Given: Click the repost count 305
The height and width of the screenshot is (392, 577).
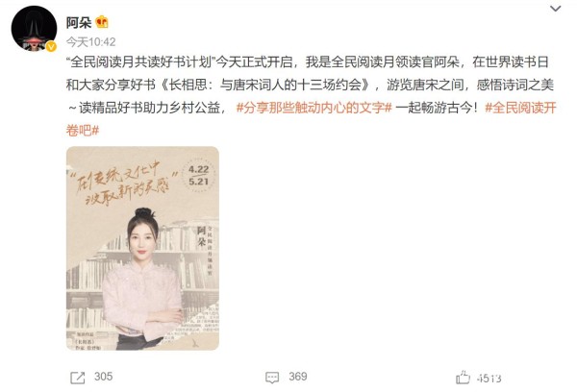Looking at the screenshot, I should pyautogui.click(x=104, y=377).
